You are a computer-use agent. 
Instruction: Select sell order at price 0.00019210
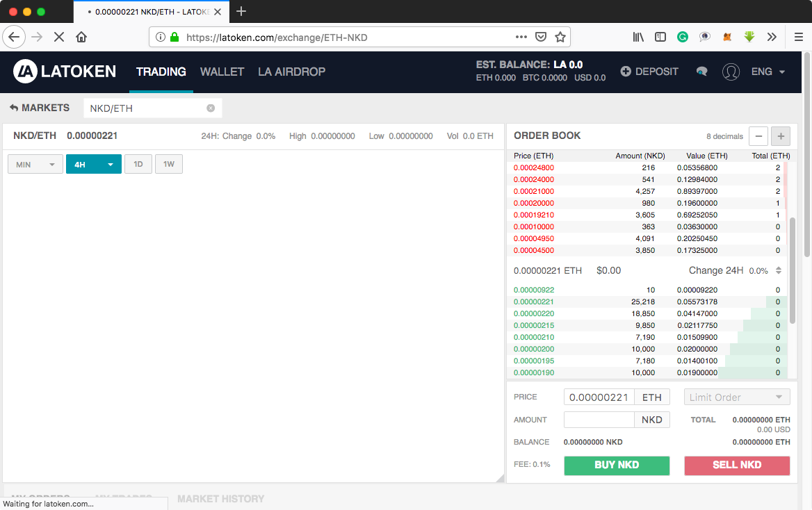click(647, 215)
